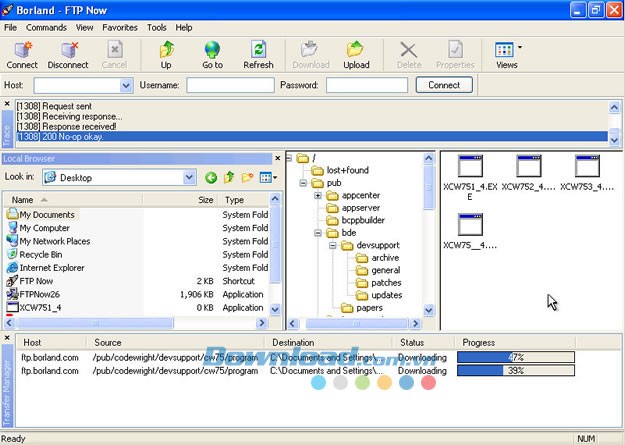Click the Disconnect toolbar icon

pos(68,53)
